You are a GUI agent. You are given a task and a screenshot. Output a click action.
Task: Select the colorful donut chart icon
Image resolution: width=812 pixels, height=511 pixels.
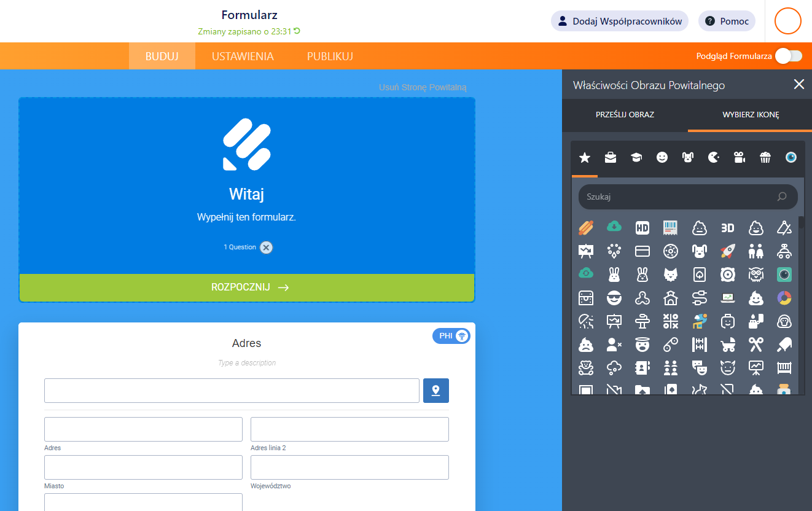coord(784,298)
